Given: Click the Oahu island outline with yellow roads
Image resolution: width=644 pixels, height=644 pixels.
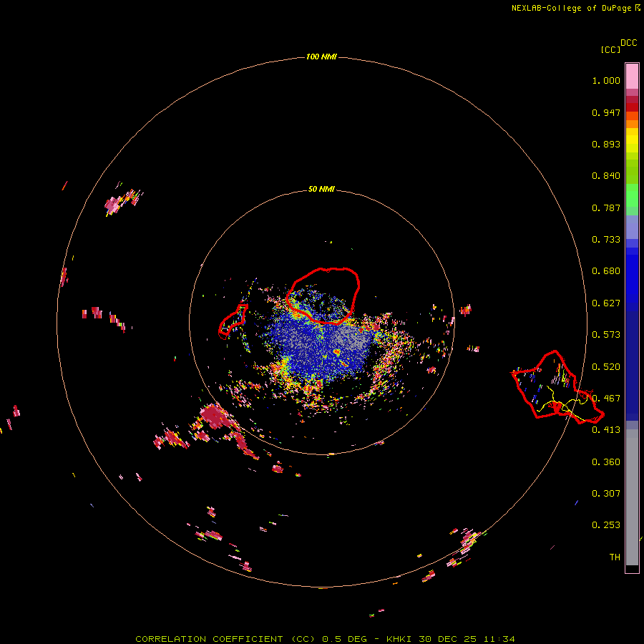Looking at the screenshot, I should coord(557,388).
